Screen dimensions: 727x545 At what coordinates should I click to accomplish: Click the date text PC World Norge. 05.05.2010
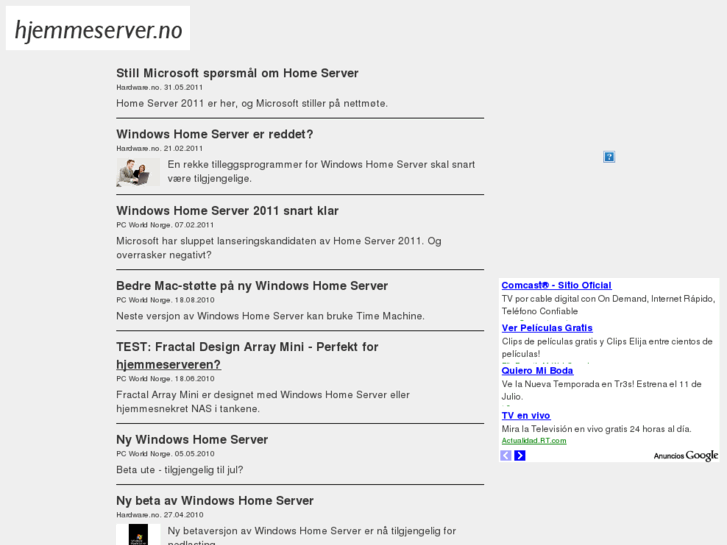tap(165, 454)
